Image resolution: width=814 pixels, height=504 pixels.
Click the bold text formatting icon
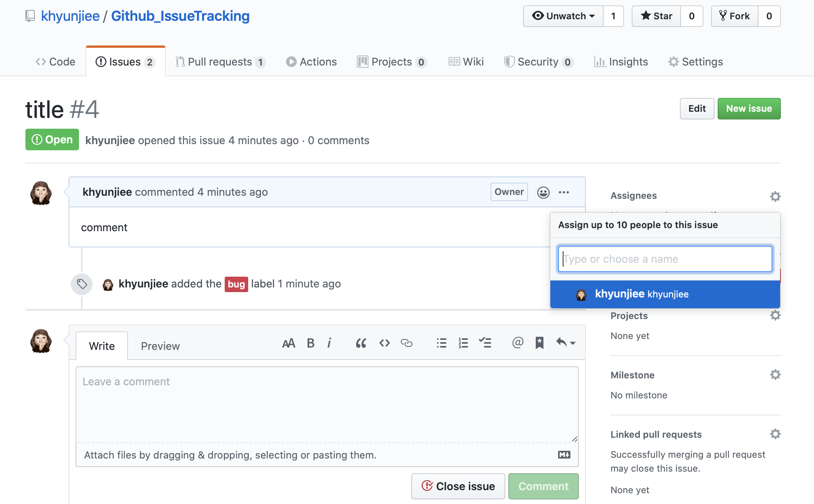point(311,343)
